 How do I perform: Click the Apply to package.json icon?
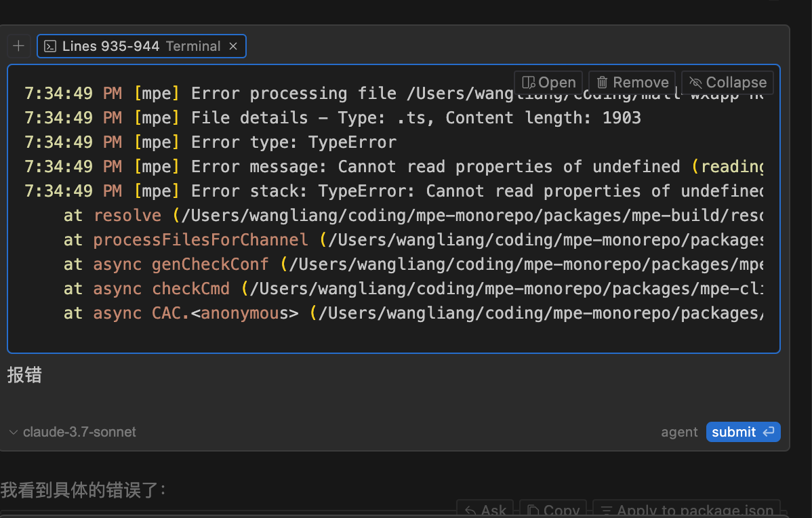coord(606,510)
